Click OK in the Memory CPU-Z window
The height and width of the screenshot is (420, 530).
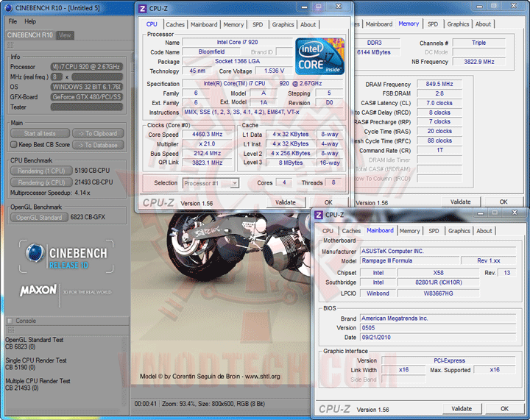504,202
